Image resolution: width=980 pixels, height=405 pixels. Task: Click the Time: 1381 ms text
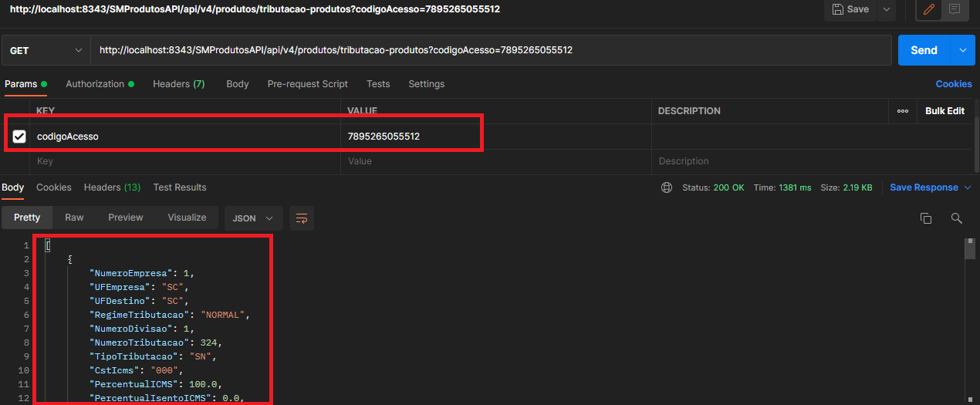click(x=782, y=187)
